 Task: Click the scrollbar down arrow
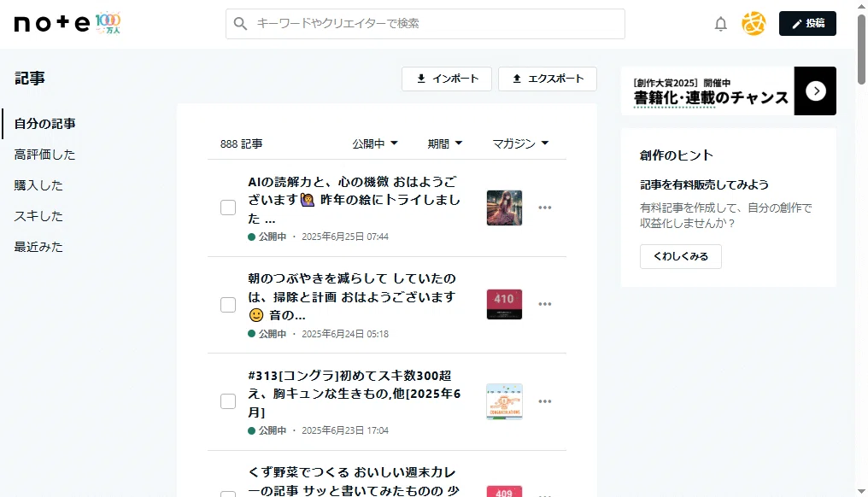[861, 491]
